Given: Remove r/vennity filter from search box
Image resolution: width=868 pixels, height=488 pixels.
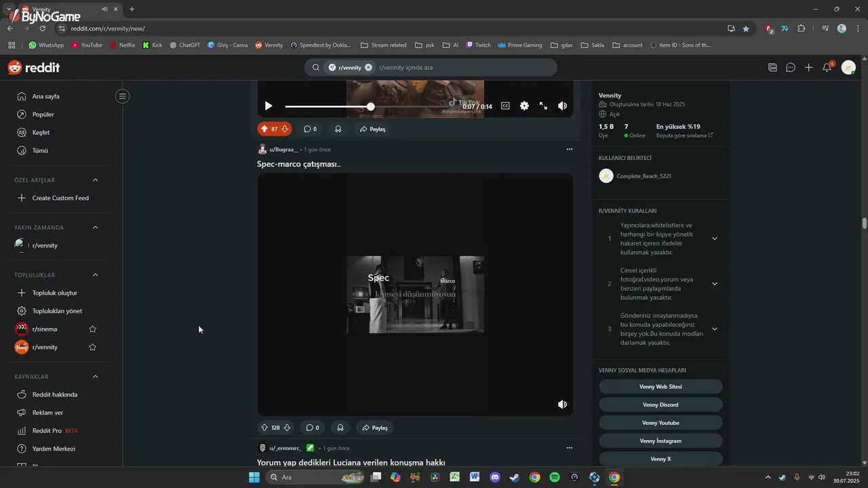Looking at the screenshot, I should [x=368, y=67].
